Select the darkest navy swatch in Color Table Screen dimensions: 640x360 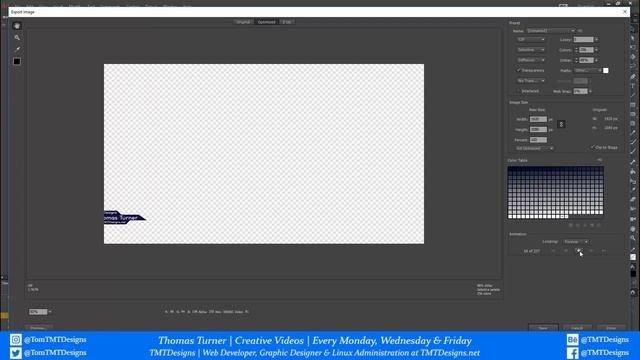(510, 169)
